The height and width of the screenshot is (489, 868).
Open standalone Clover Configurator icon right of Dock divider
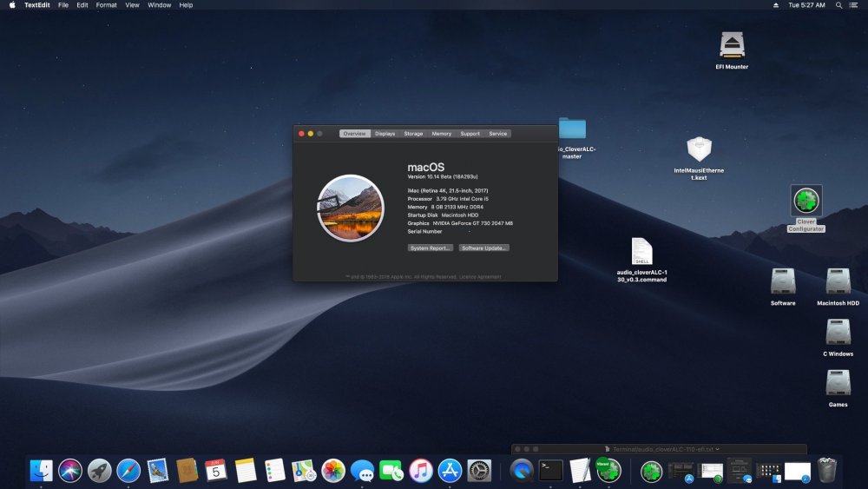pos(652,472)
